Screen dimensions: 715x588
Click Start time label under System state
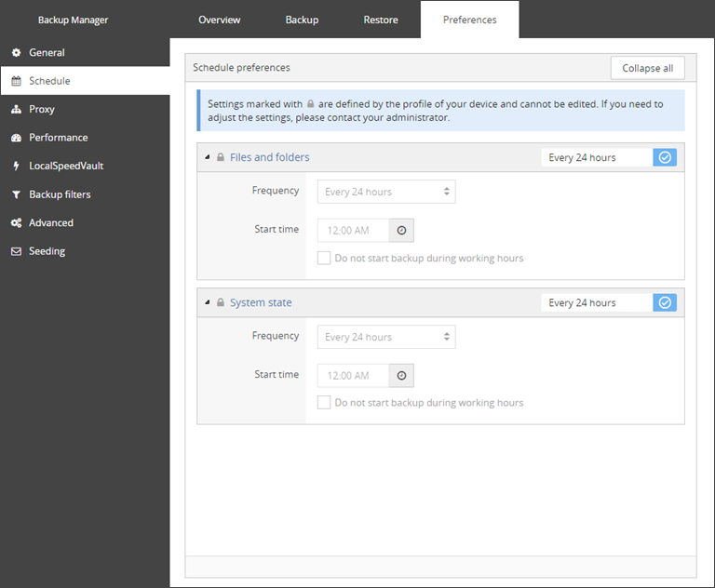click(277, 374)
